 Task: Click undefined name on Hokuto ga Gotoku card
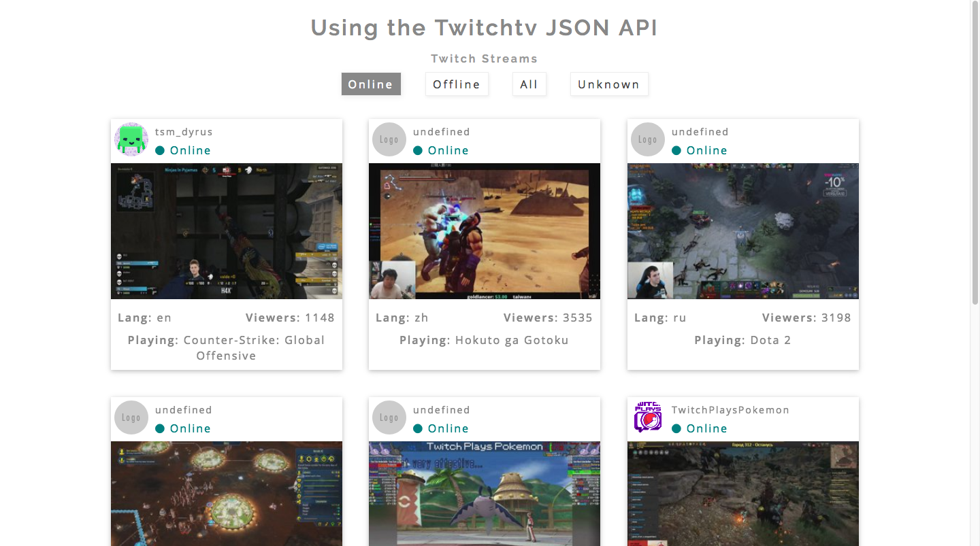(x=442, y=132)
